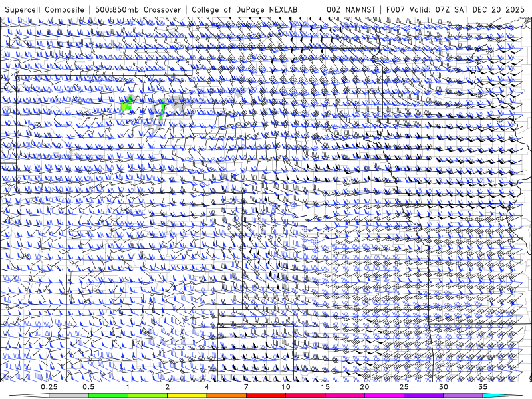The width and height of the screenshot is (532, 399).
Task: Select the gray segment of the color bar
Action: pos(69,396)
